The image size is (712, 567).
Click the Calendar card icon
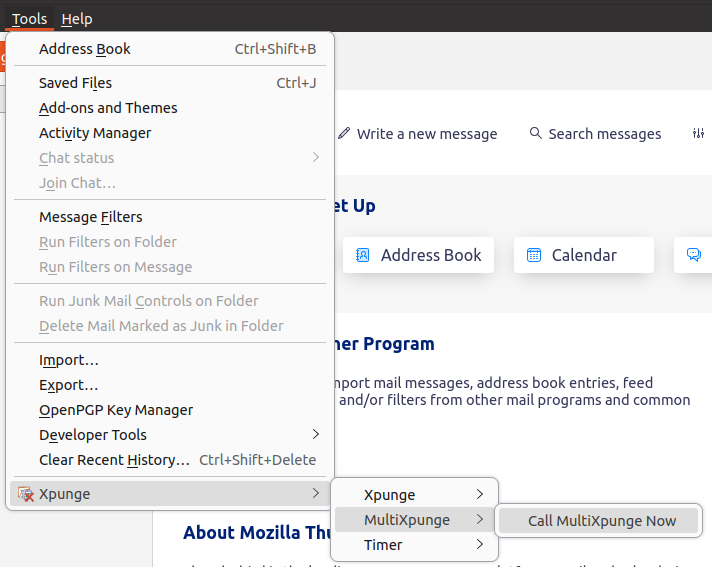(534, 255)
